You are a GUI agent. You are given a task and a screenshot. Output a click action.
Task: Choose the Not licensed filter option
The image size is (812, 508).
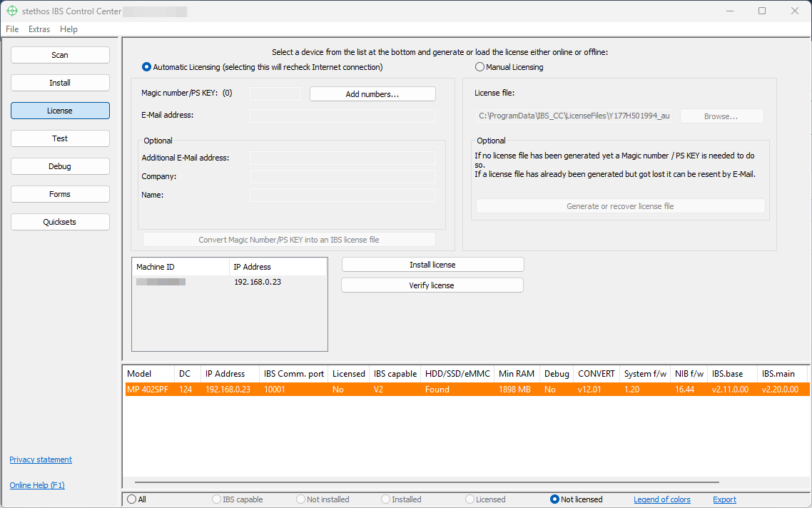click(x=554, y=499)
